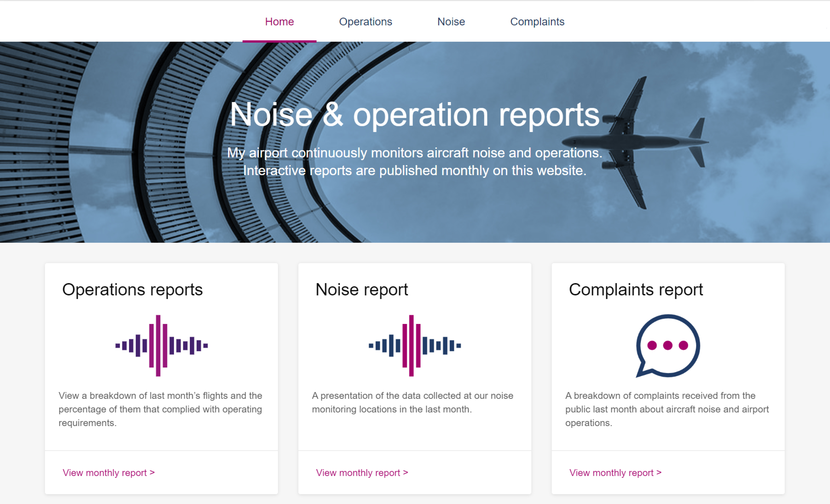
Task: Open the Noise report monthly report link
Action: (362, 472)
